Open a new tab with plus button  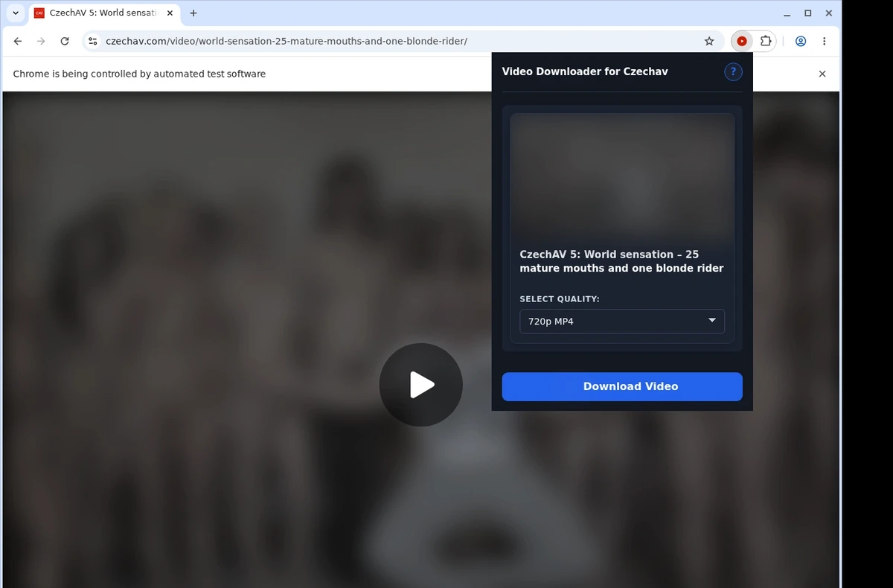click(x=193, y=13)
